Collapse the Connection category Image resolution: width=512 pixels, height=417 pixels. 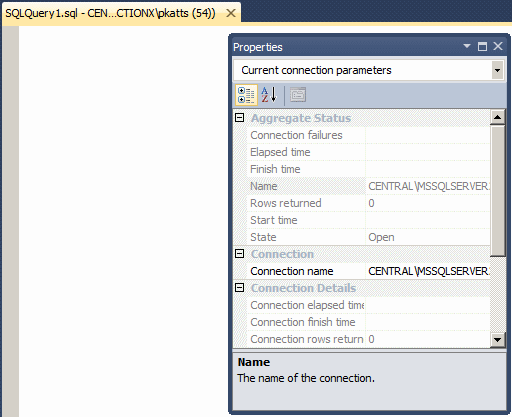click(x=239, y=254)
